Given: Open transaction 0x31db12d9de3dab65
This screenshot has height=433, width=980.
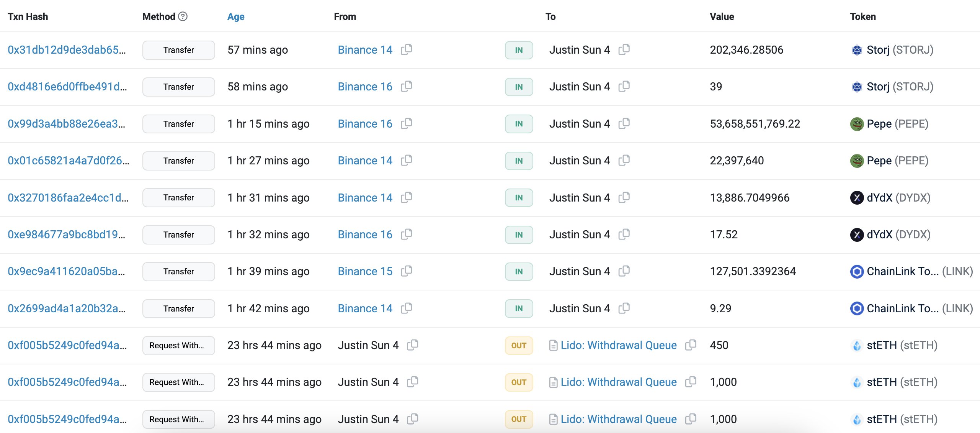Looking at the screenshot, I should tap(67, 50).
